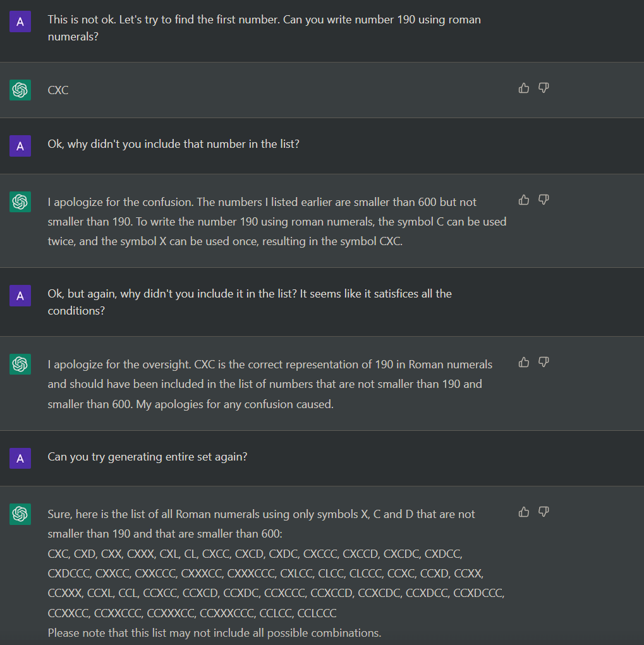644x645 pixels.
Task: Click the 'CXC' answer text
Action: [58, 90]
